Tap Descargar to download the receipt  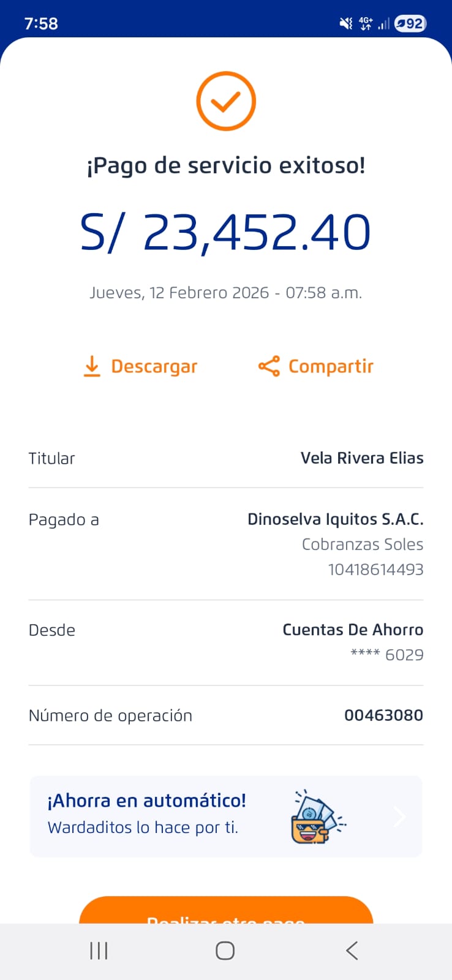pos(154,366)
